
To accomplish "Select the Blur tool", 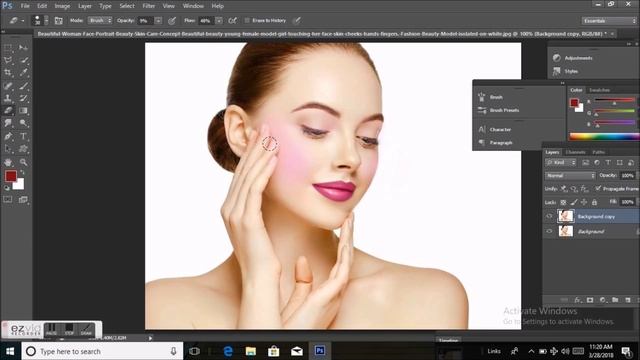I will tap(8, 123).
